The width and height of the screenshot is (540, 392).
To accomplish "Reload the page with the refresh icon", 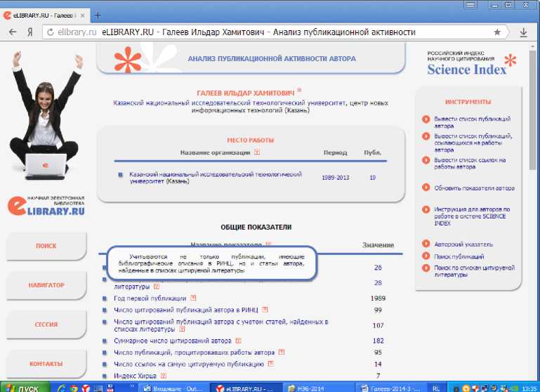I will (51, 32).
